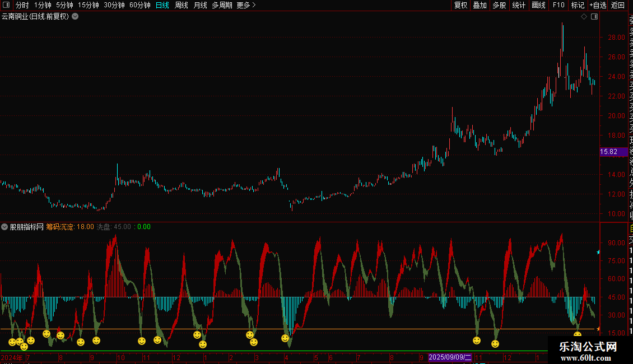Switch to the 分时 view

[x=22, y=5]
